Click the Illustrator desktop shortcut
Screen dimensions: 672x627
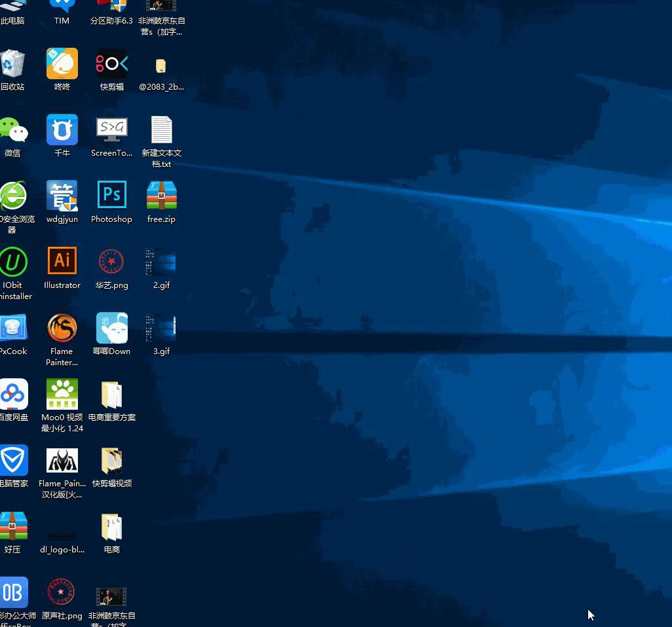[x=62, y=262]
